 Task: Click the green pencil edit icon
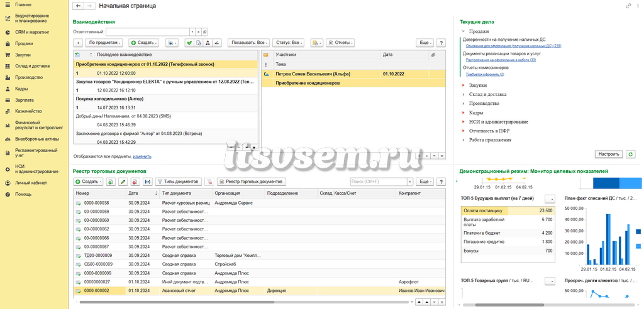point(123,182)
